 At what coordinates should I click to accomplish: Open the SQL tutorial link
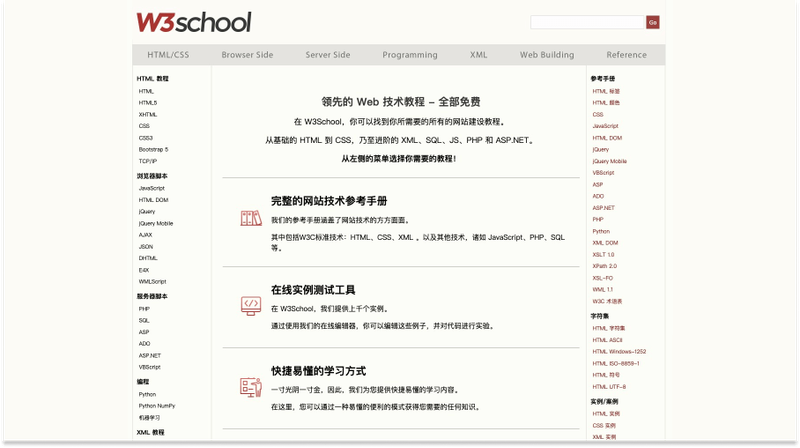144,320
